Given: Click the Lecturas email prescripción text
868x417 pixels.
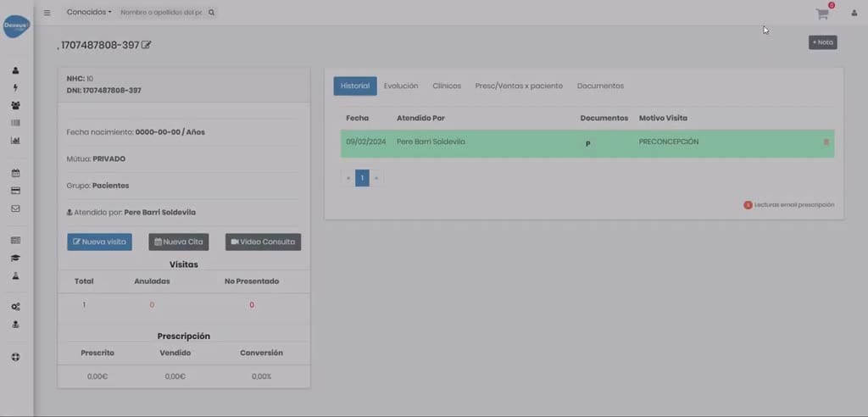Looking at the screenshot, I should coord(794,205).
